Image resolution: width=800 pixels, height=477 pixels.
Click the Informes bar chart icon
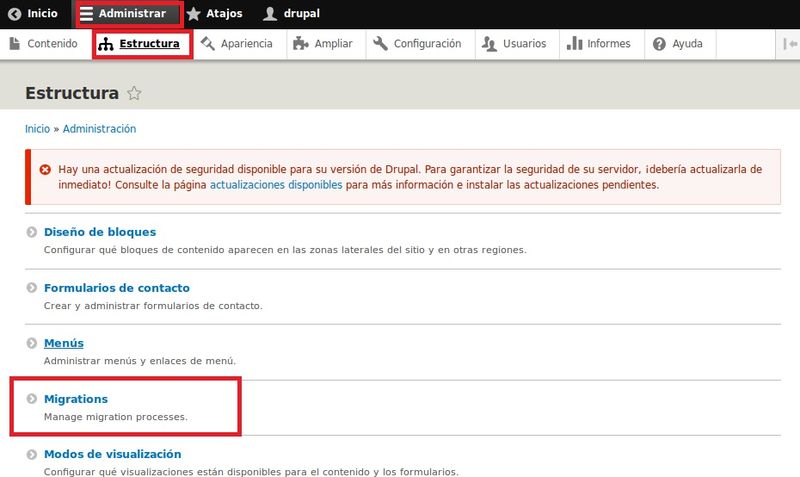coord(574,43)
